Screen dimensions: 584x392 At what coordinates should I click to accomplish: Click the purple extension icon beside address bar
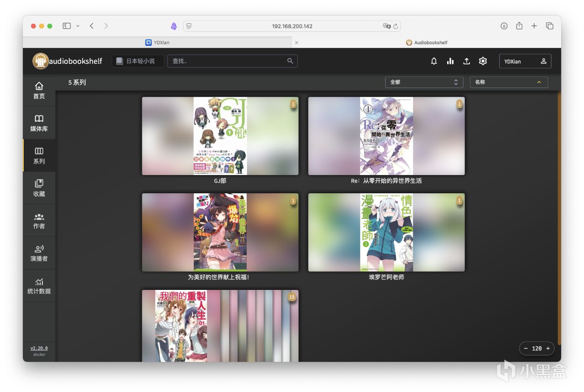tap(174, 26)
